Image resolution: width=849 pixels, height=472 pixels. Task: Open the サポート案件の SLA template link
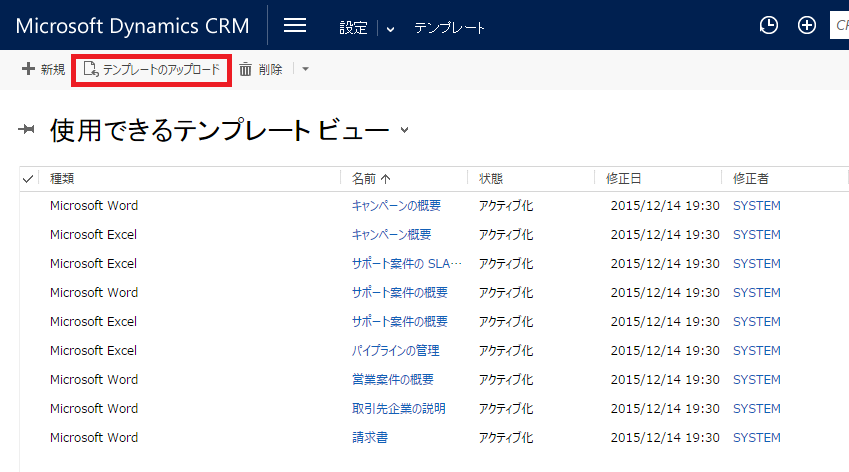(x=407, y=264)
